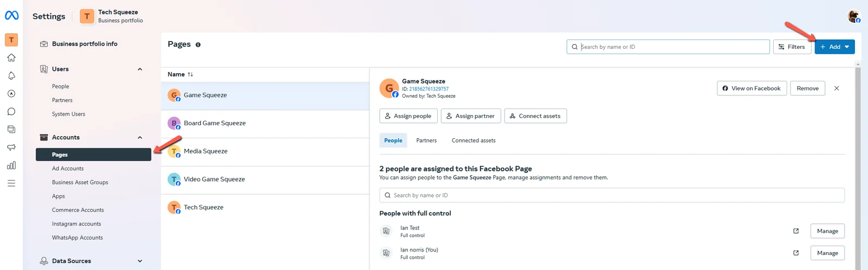Click the content pages icon in left rail
Screen dimensions: 868x270
11,129
